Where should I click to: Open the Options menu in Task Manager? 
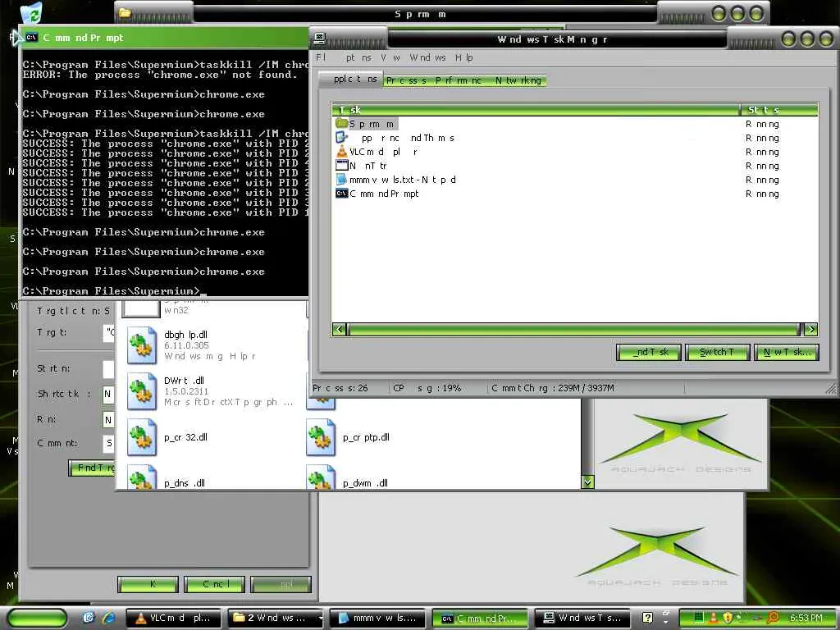point(358,57)
